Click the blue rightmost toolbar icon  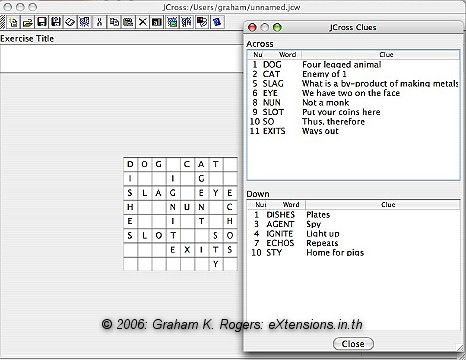click(217, 22)
